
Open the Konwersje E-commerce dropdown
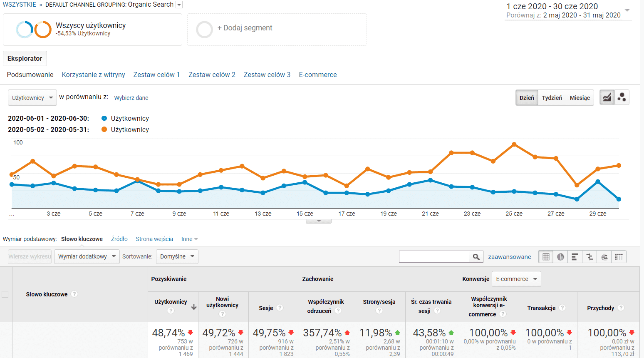coord(516,278)
